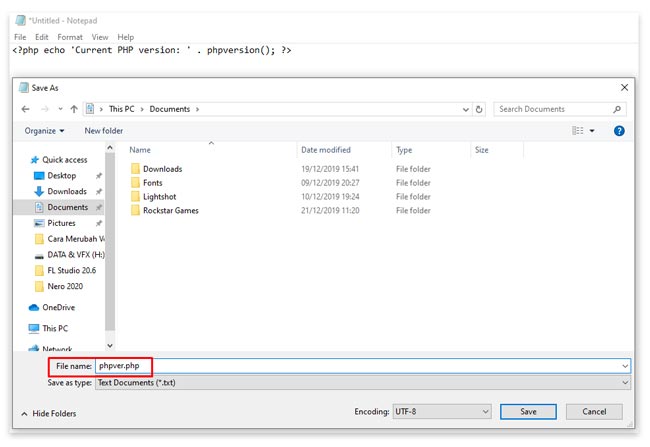Select the Lightshot folder

tap(160, 197)
